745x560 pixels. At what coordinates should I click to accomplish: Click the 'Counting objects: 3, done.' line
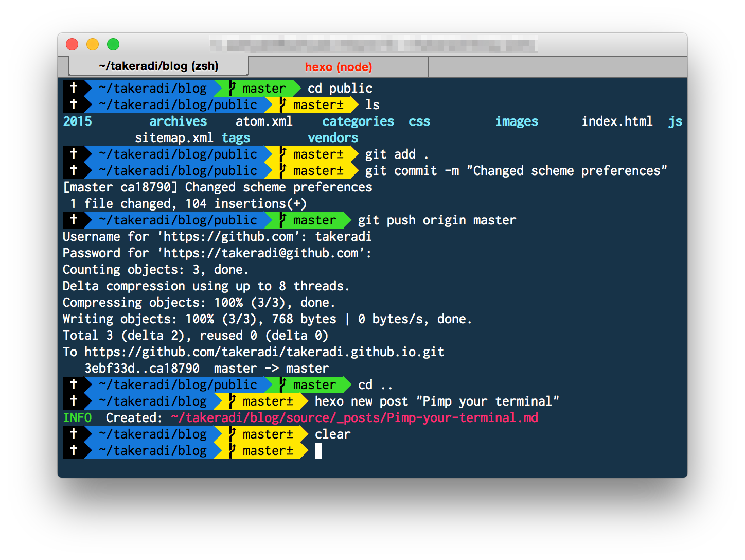[155, 270]
